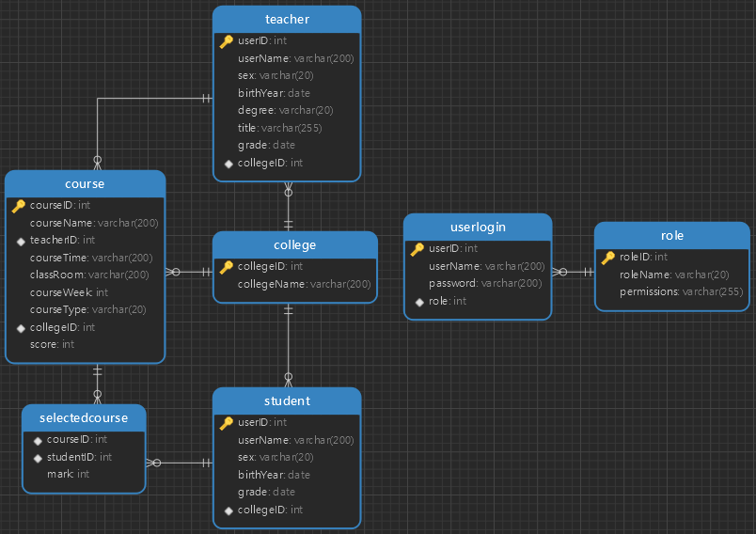Click the studentID: int field
The width and height of the screenshot is (756, 534).
(79, 457)
